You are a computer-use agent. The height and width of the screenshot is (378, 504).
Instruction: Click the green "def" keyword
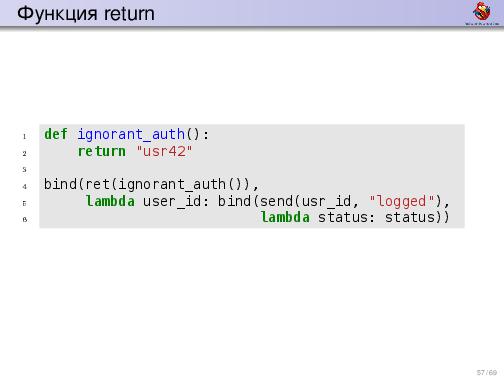pos(56,134)
